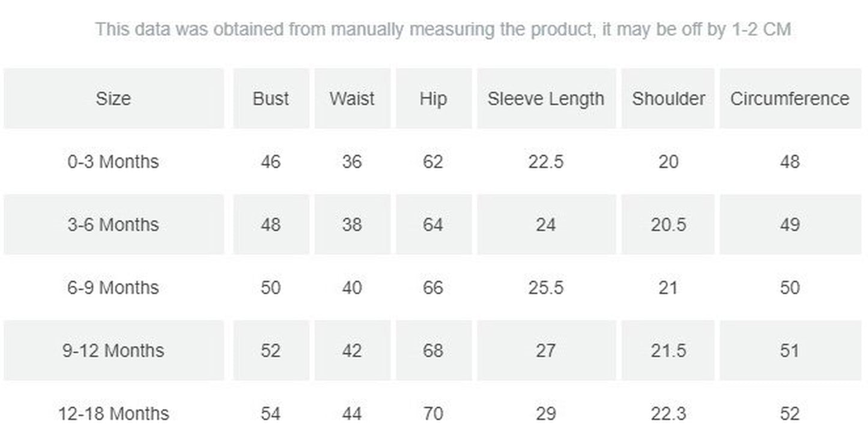Image resolution: width=868 pixels, height=437 pixels.
Task: Click the shoulder value 22.3
Action: point(668,414)
